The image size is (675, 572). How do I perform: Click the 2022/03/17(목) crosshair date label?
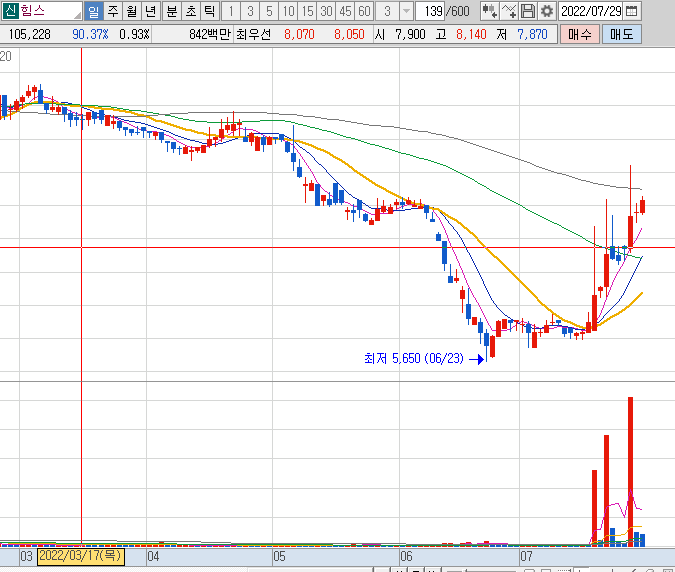(x=81, y=556)
